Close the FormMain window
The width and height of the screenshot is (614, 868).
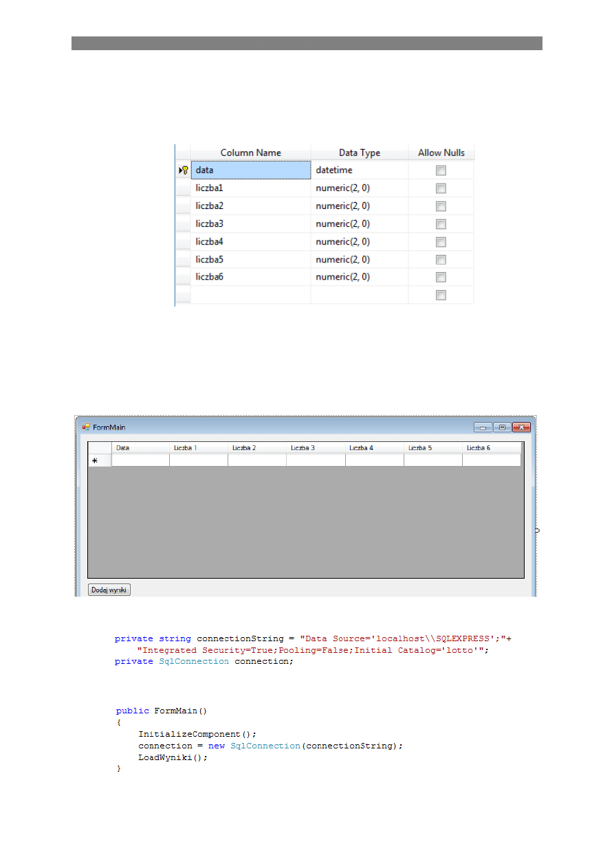521,427
